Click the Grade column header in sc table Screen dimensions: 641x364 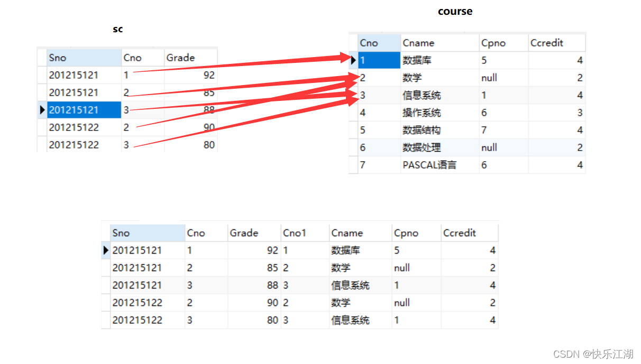pos(190,58)
